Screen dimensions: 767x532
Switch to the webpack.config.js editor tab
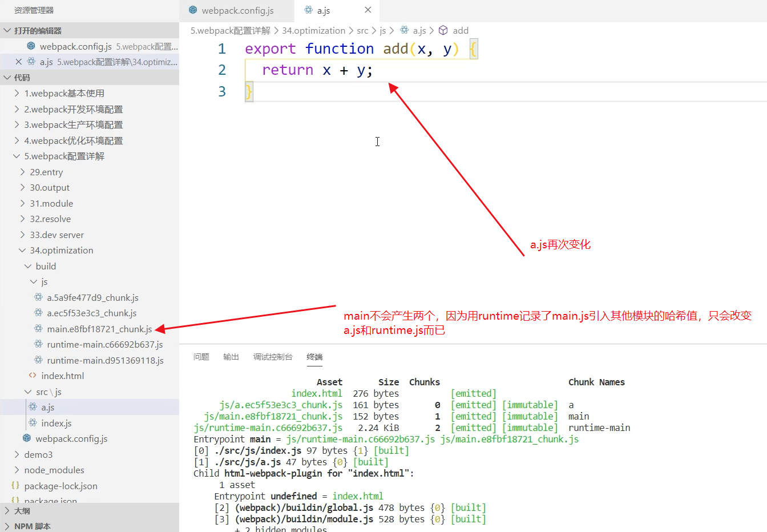(236, 11)
